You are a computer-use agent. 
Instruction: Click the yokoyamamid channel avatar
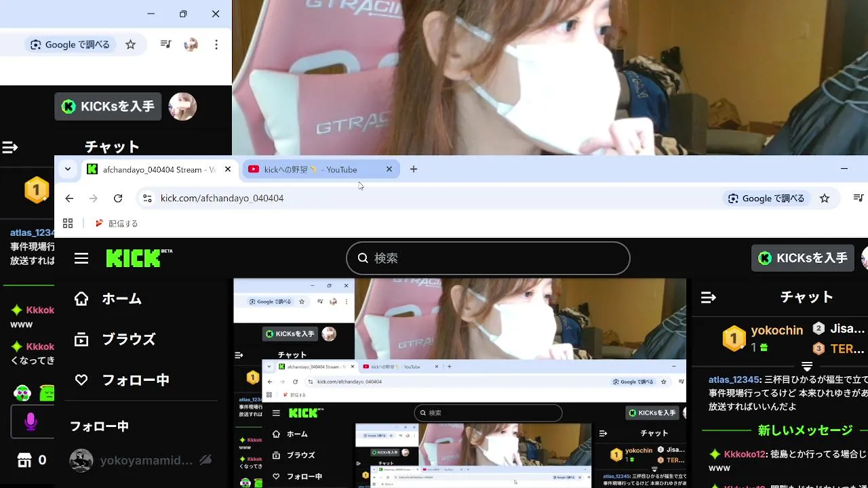tap(81, 461)
